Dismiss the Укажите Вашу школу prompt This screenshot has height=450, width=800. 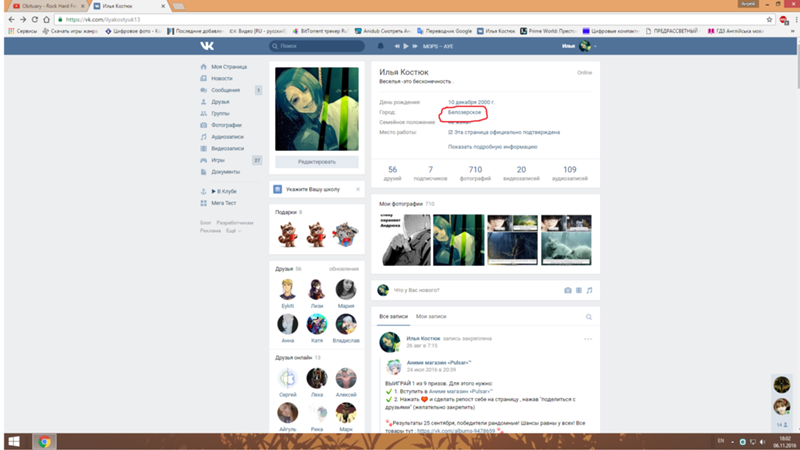(358, 189)
